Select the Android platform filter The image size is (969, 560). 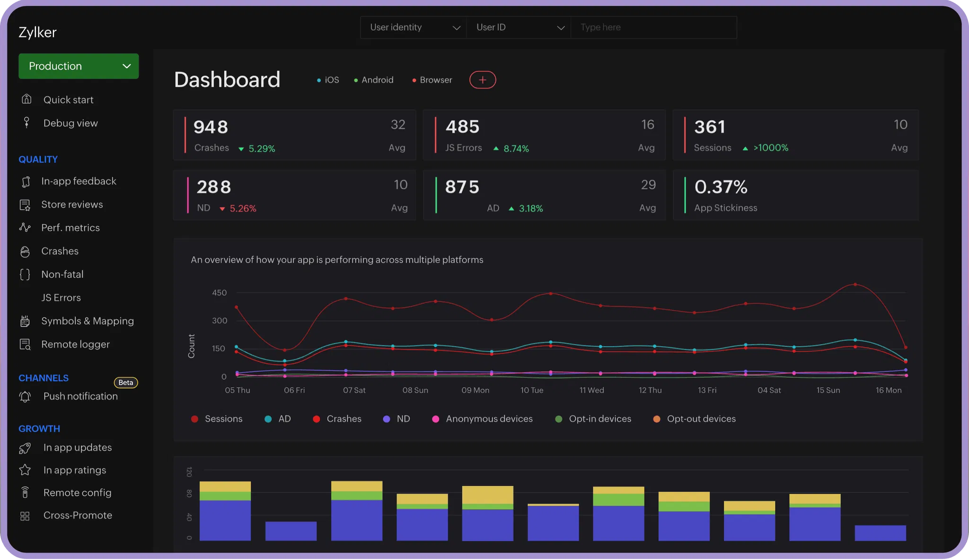point(374,80)
